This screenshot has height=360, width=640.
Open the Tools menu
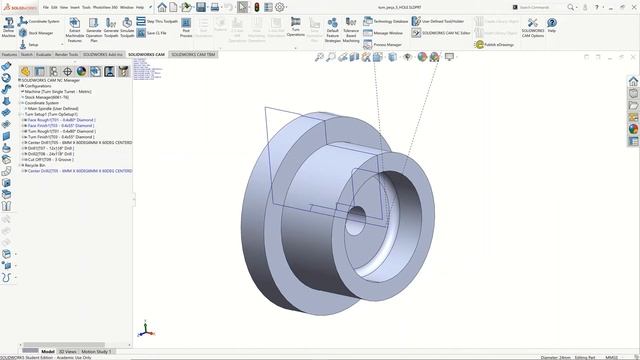(x=86, y=7)
